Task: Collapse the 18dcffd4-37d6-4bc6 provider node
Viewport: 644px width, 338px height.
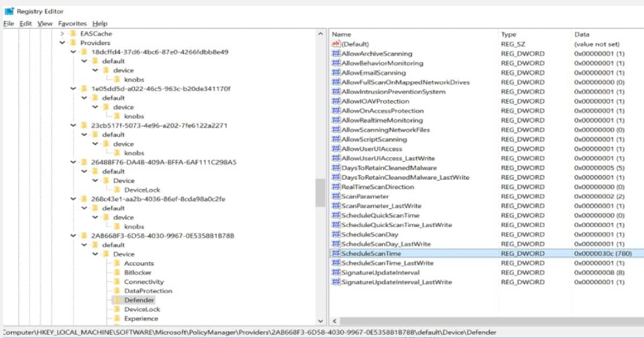Action: click(73, 52)
